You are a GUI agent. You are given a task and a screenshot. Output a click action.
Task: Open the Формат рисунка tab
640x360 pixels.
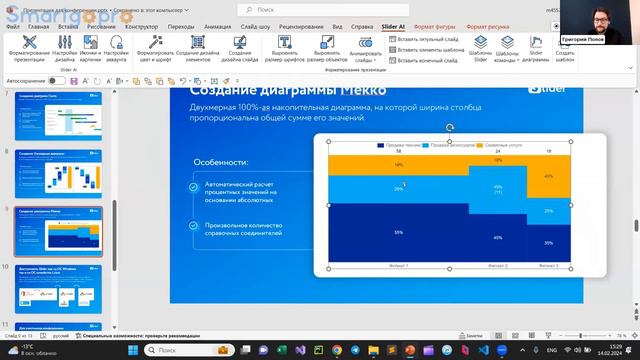point(487,27)
